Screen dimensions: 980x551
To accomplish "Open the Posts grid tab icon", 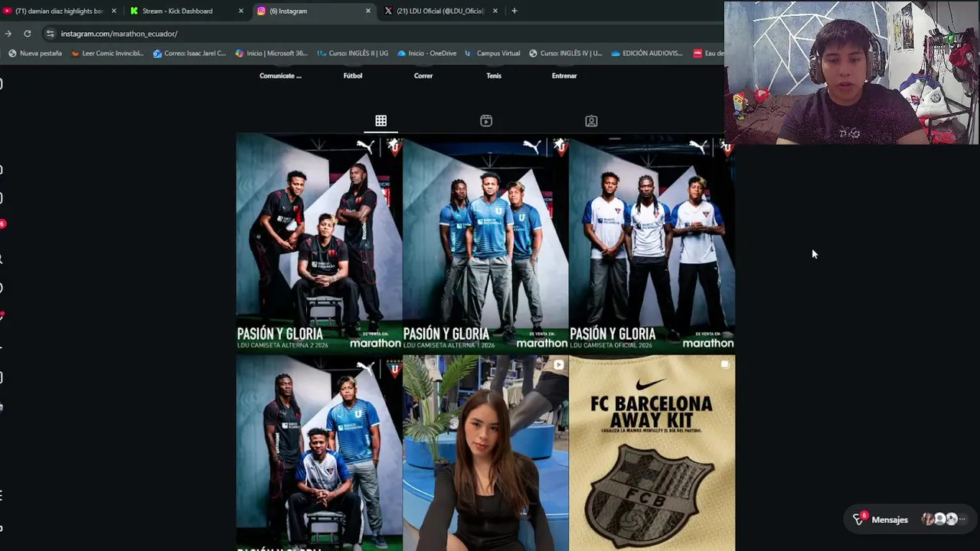I will pyautogui.click(x=381, y=121).
